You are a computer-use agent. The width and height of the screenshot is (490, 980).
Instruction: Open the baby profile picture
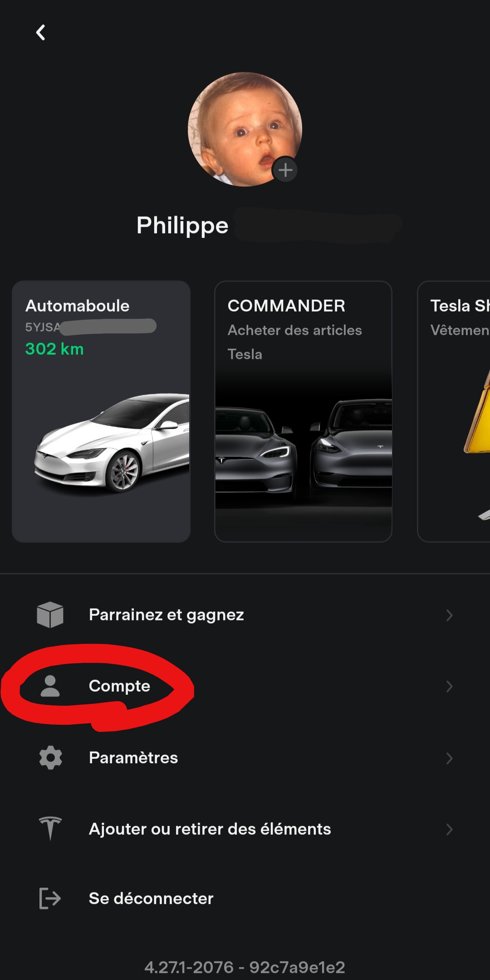[245, 129]
